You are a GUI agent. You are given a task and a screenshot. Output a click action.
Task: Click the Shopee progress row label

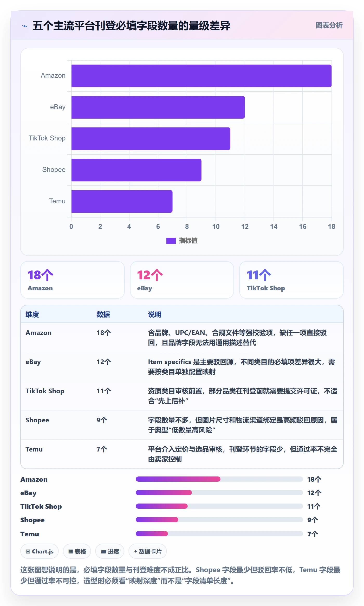tap(32, 520)
